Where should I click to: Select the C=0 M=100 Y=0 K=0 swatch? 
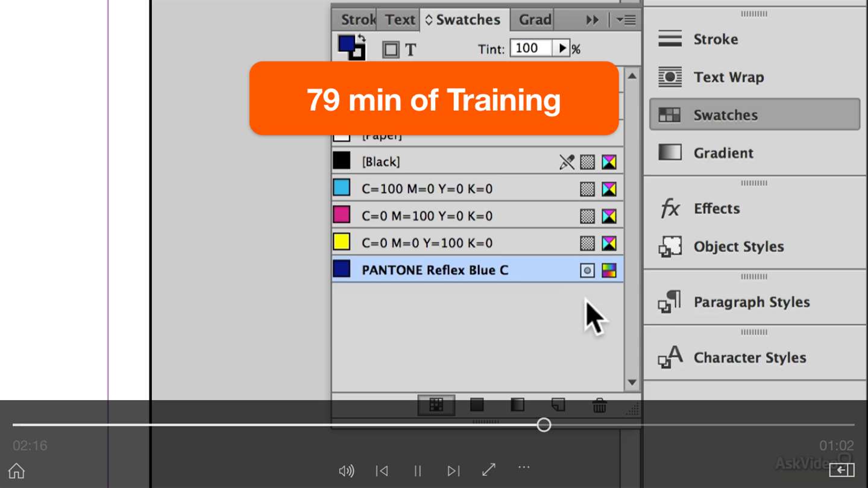(477, 216)
